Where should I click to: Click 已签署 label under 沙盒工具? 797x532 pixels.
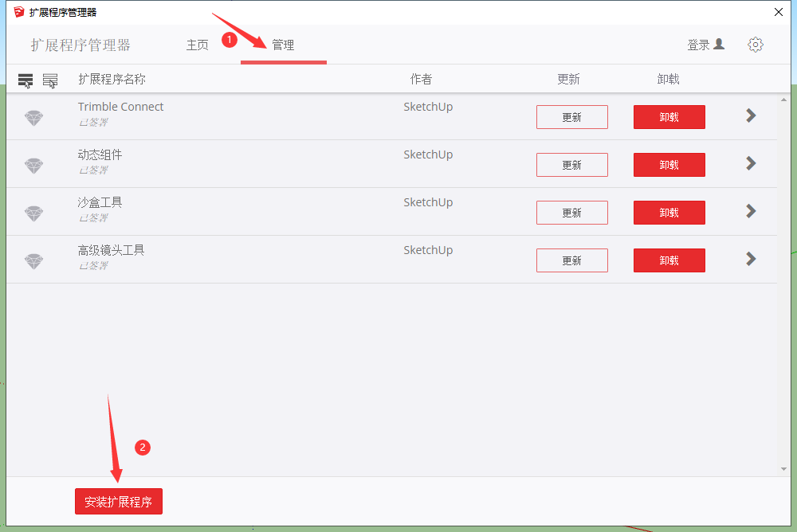pos(93,218)
